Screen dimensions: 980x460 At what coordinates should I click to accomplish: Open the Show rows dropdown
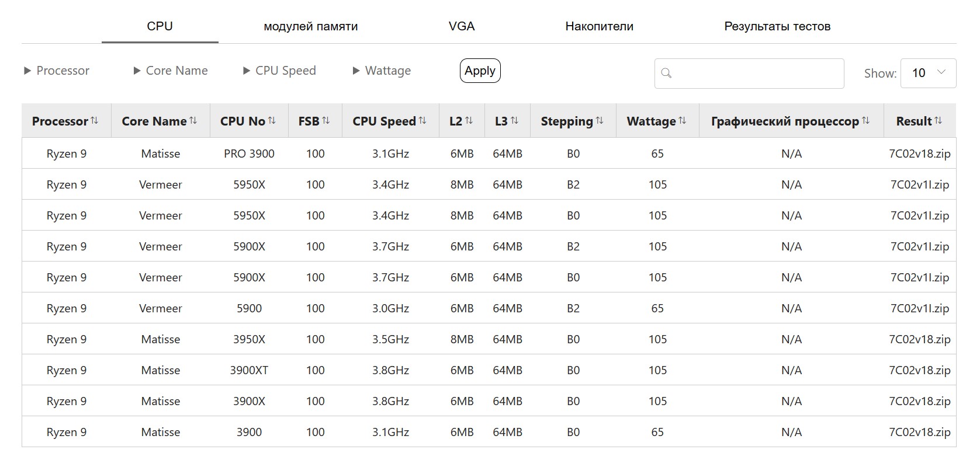929,73
